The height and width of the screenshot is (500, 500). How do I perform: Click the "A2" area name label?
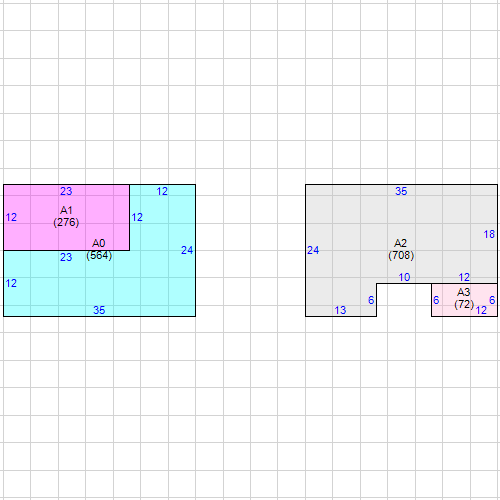(400, 243)
